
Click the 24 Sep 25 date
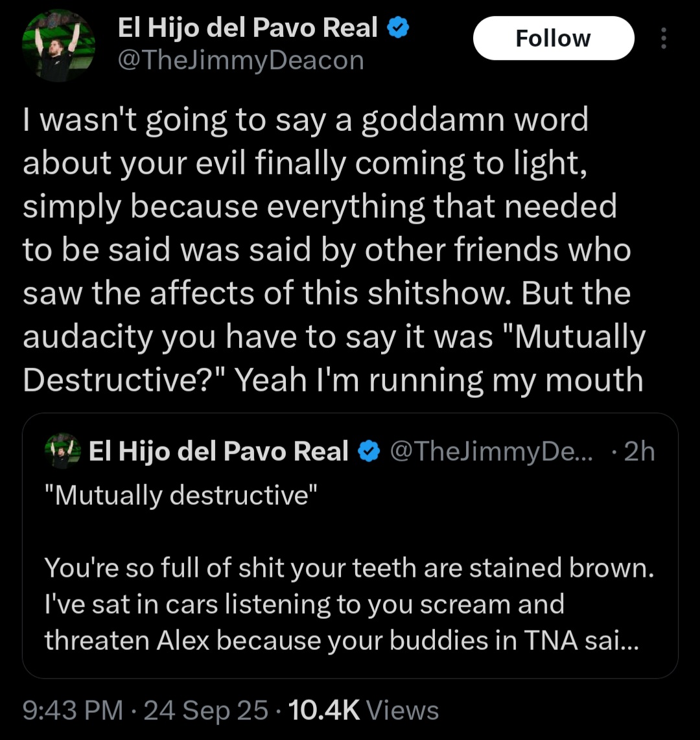[206, 711]
